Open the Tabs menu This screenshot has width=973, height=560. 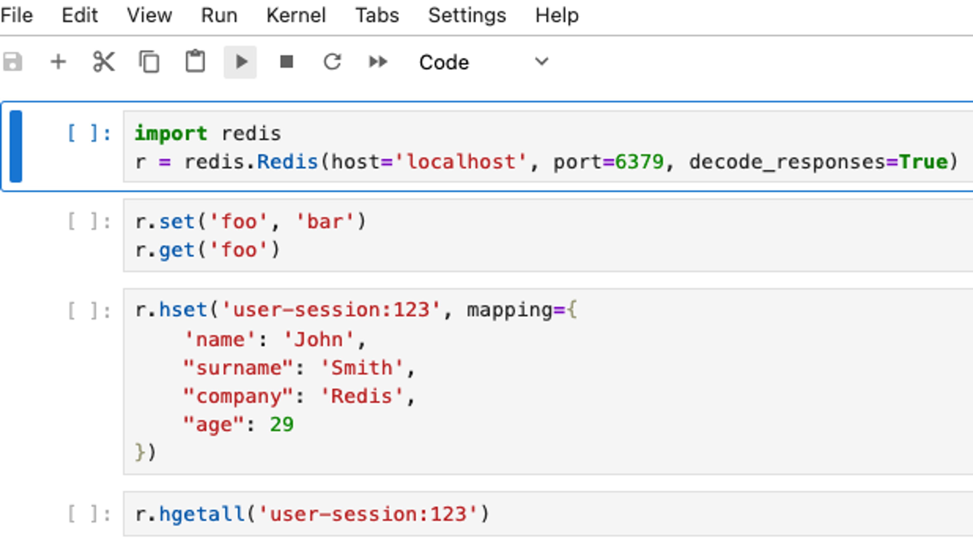(x=377, y=16)
